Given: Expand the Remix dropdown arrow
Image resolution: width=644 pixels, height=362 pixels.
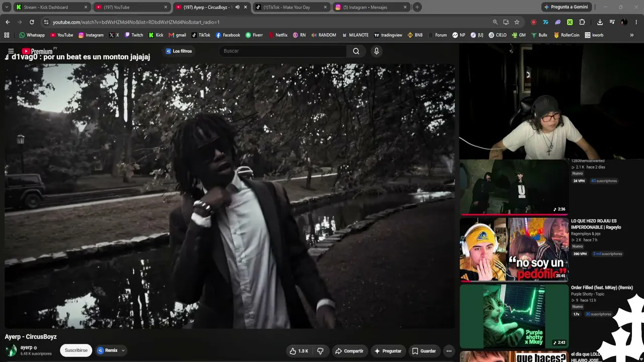Looking at the screenshot, I should point(123,350).
